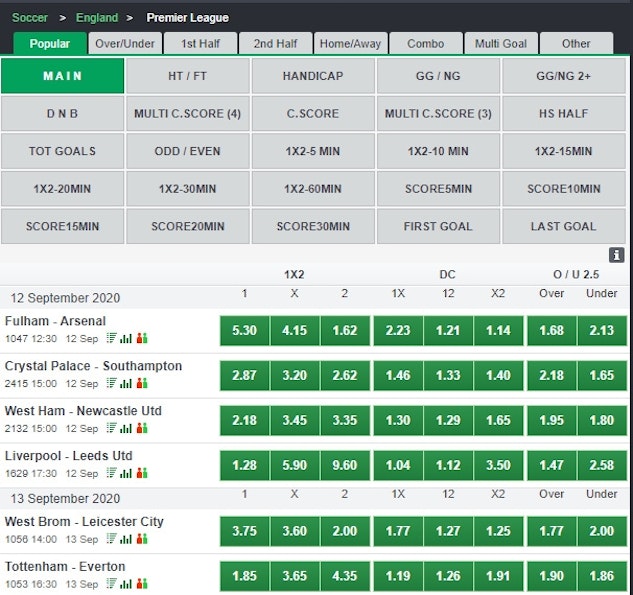Choose the GG / NG market
This screenshot has width=633, height=595.
pos(438,76)
